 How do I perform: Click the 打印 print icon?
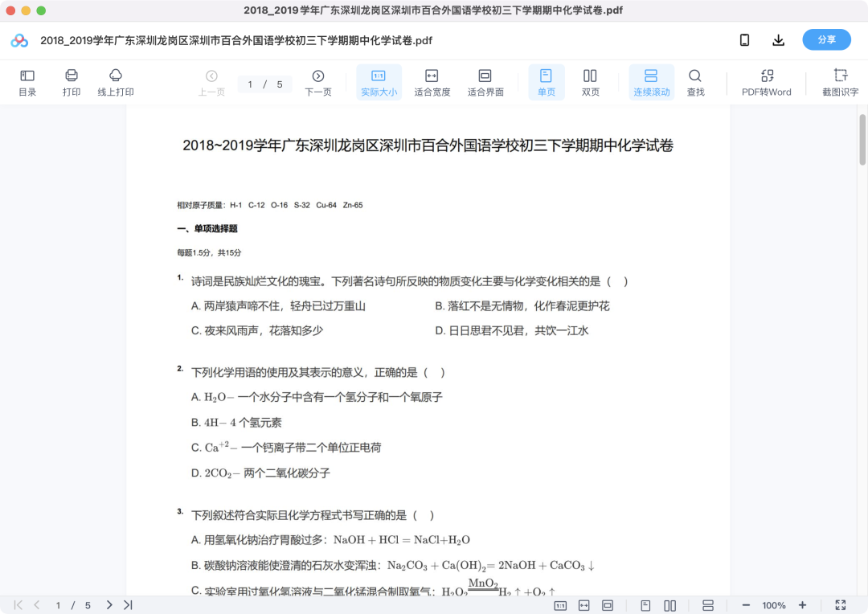click(72, 83)
